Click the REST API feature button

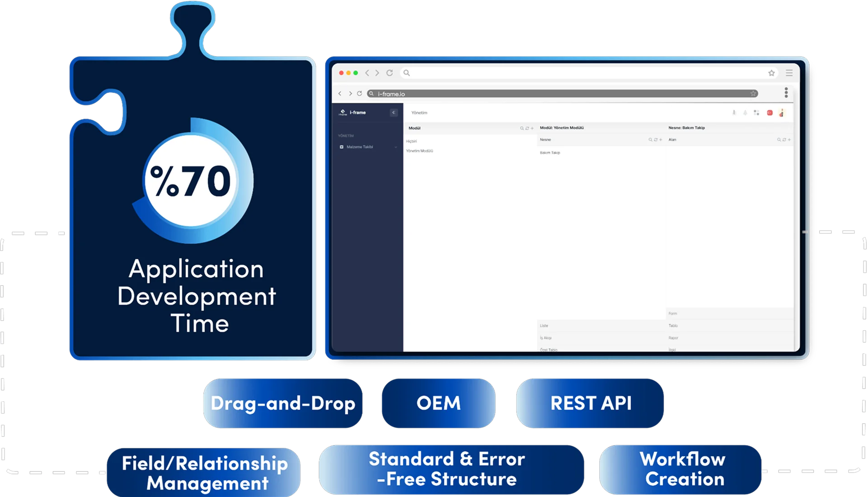590,403
